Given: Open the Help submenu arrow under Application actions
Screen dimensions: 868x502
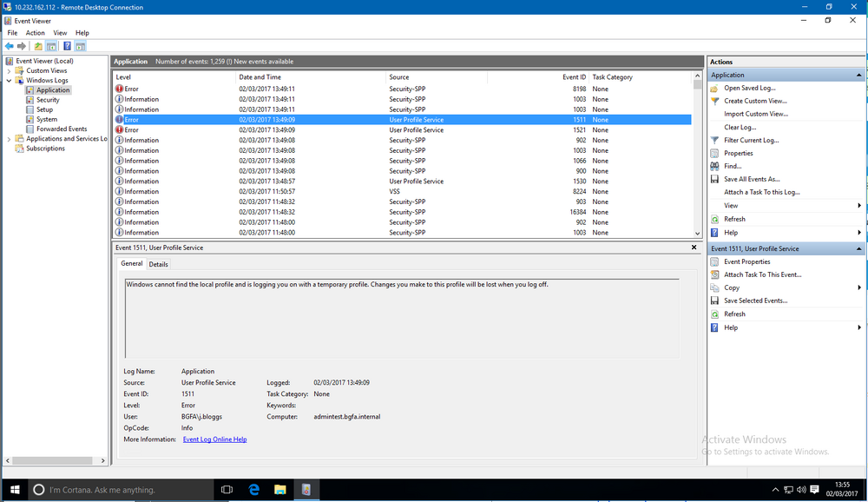Looking at the screenshot, I should coord(859,233).
